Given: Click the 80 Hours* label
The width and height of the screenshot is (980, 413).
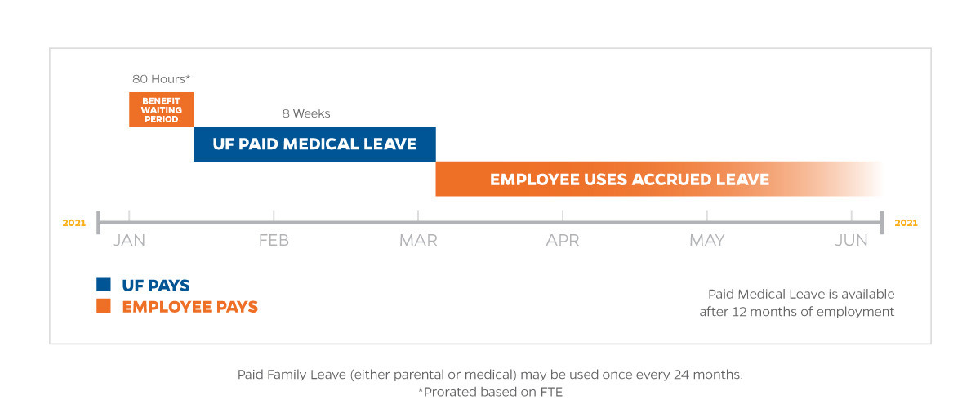Looking at the screenshot, I should pos(161,79).
